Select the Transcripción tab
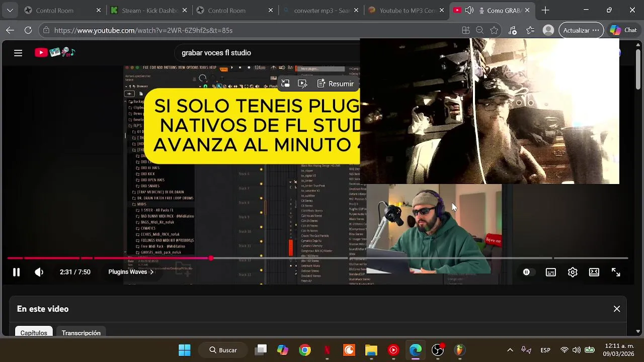The image size is (644, 362). point(81,333)
